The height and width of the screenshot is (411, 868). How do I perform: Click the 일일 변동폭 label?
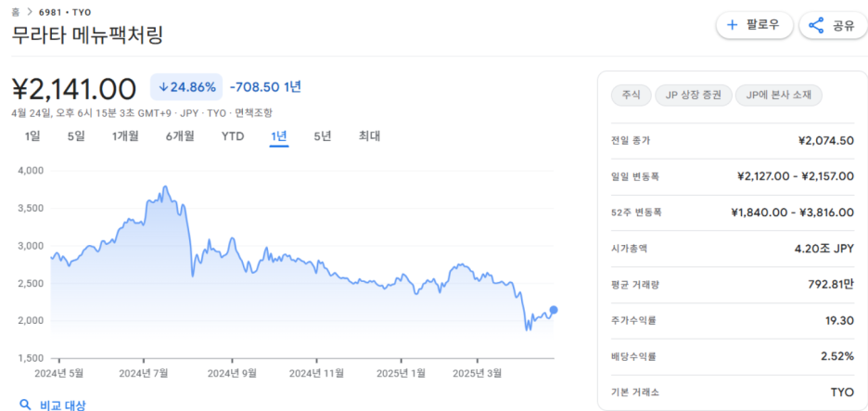click(x=635, y=176)
